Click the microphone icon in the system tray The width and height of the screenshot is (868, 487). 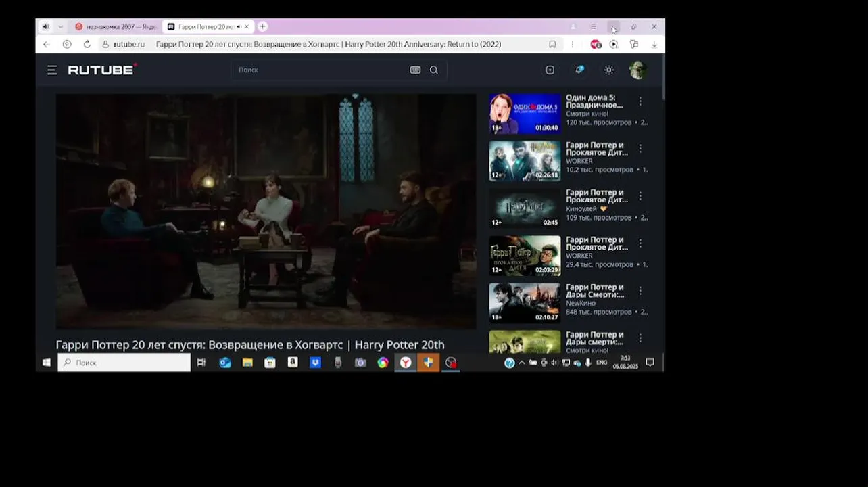click(x=587, y=363)
